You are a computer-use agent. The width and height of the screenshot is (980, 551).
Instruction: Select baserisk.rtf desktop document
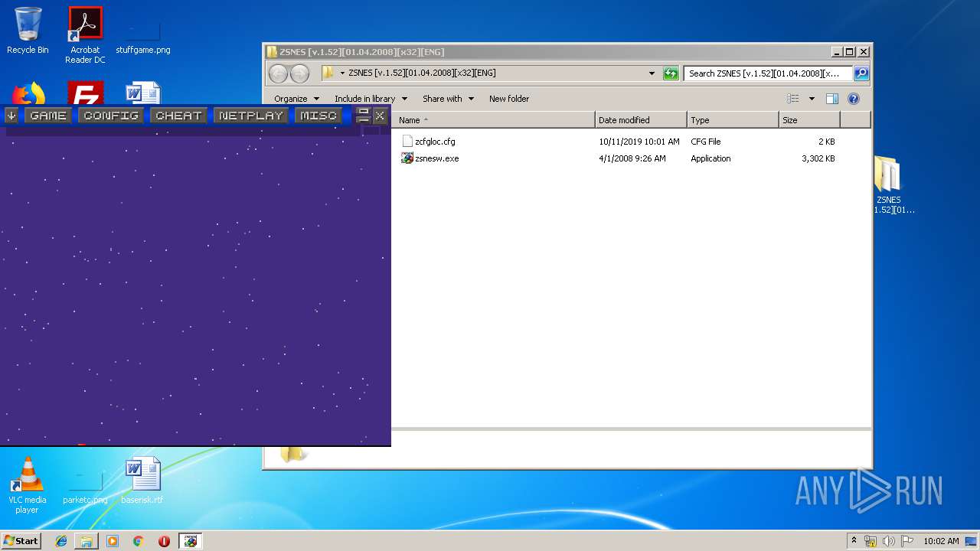click(x=142, y=481)
